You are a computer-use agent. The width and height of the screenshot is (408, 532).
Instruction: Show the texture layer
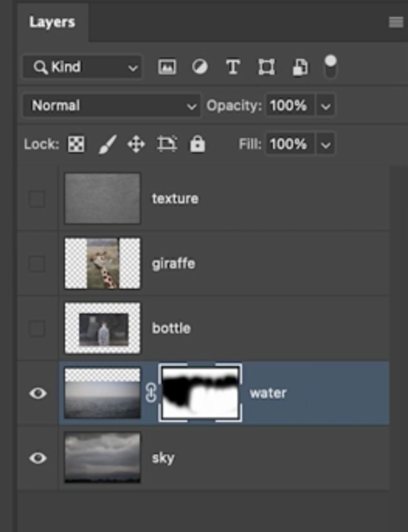tap(37, 199)
